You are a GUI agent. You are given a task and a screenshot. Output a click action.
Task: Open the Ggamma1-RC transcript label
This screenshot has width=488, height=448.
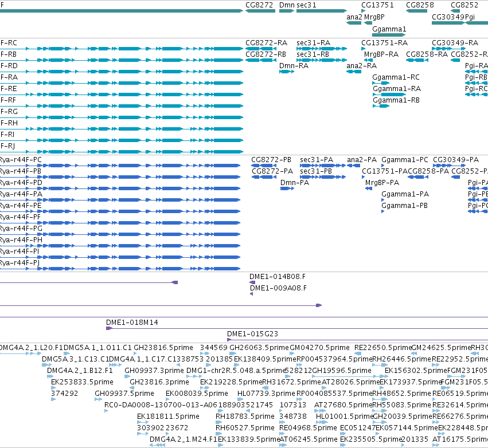point(396,77)
